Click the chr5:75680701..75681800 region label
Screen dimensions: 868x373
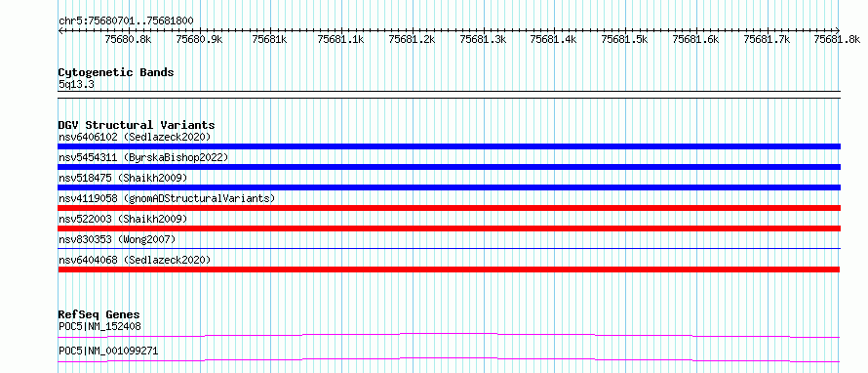pyautogui.click(x=126, y=21)
